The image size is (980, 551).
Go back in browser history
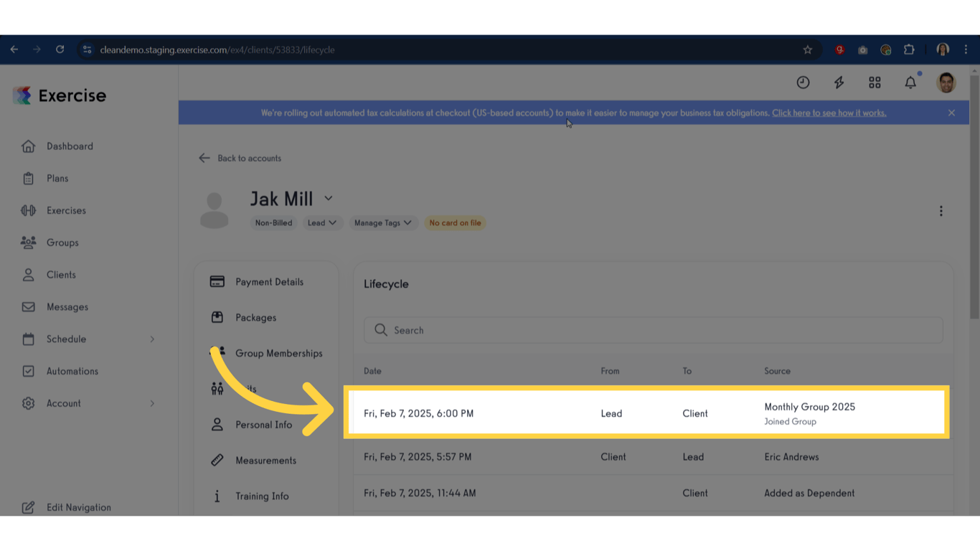(x=14, y=50)
